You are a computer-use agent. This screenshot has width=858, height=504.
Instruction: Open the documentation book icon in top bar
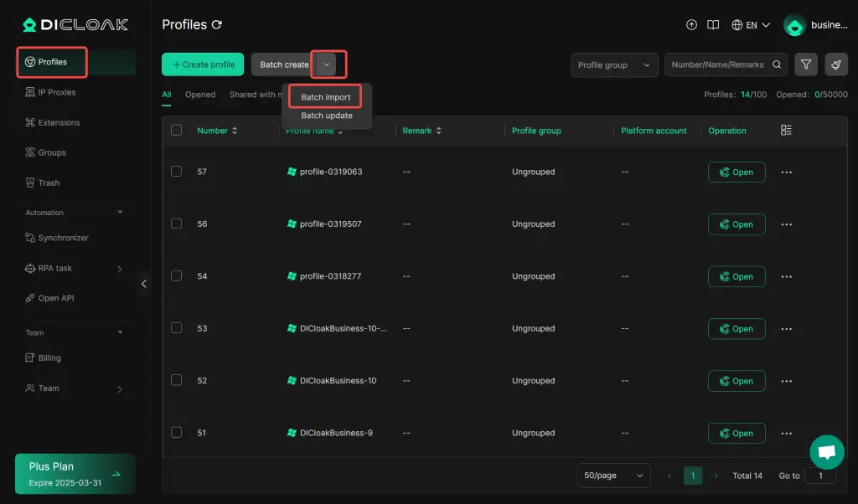(713, 25)
